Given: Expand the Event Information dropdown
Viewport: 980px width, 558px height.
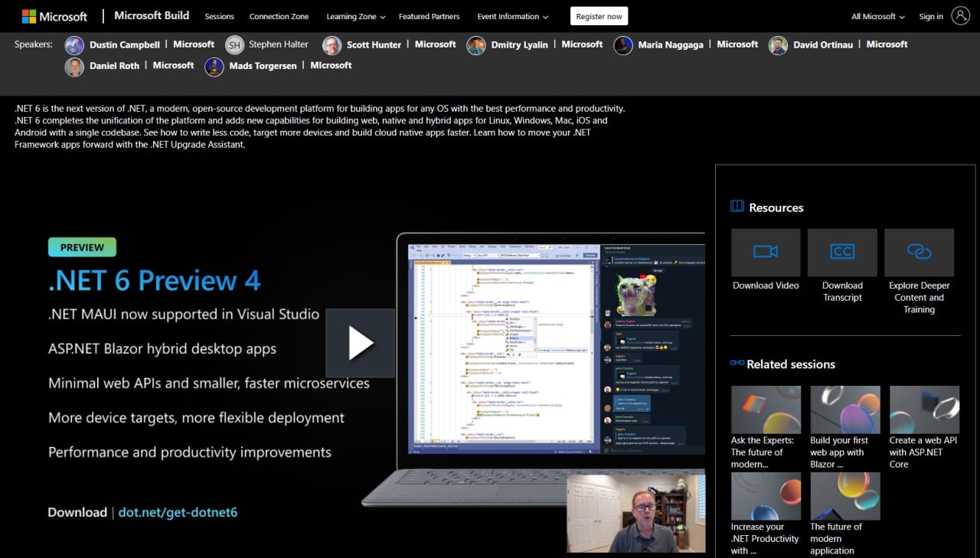Looking at the screenshot, I should [x=512, y=16].
